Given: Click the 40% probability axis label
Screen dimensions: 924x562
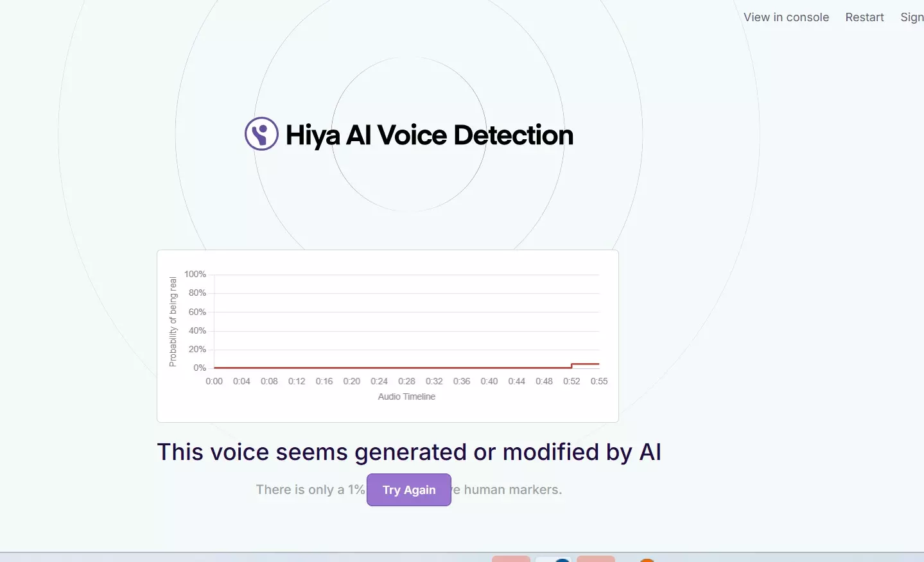Looking at the screenshot, I should point(197,330).
